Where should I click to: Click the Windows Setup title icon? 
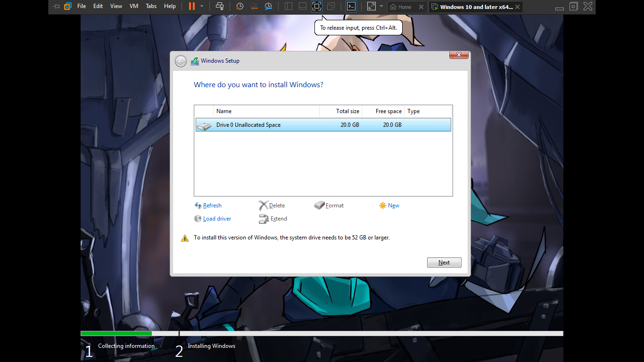pyautogui.click(x=195, y=61)
